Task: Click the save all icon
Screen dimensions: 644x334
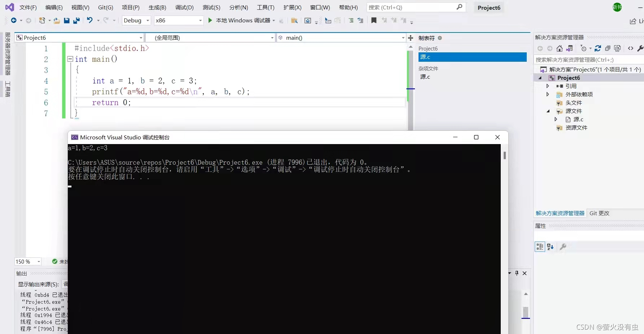Action: (x=76, y=21)
